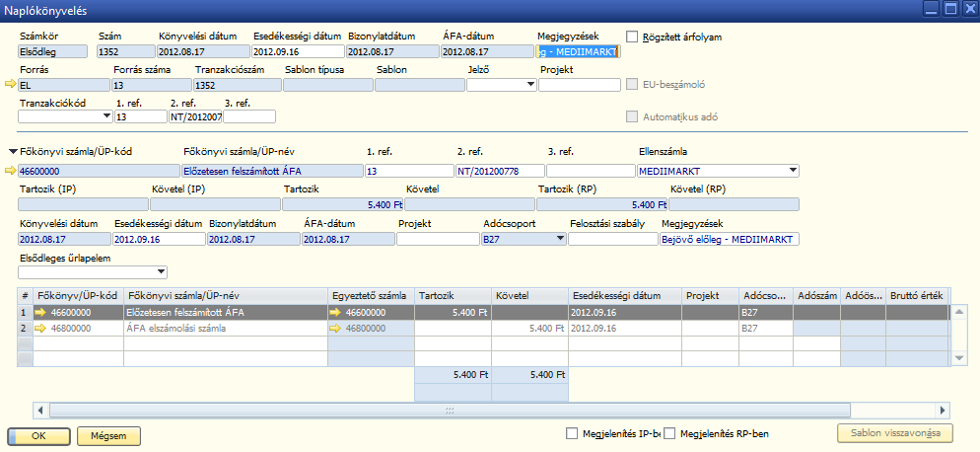Click the row 2 Egyeztető számla 46800000 arrow

pyautogui.click(x=335, y=328)
